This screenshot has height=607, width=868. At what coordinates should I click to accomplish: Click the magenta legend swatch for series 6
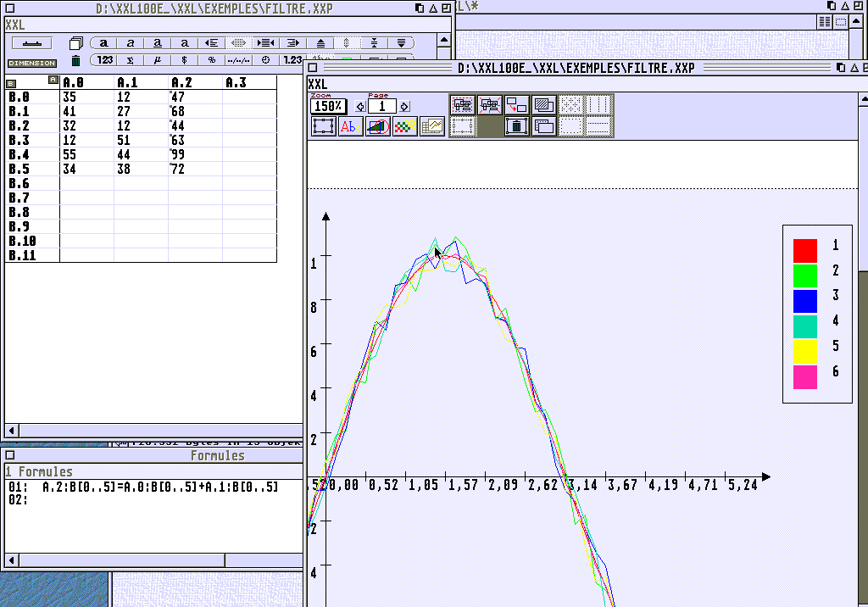pos(805,377)
